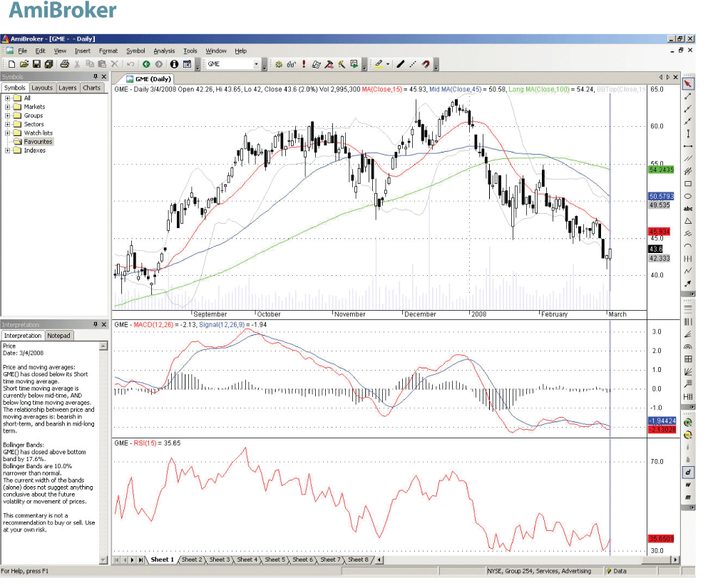The image size is (713, 588).
Task: Click the New document icon
Action: pyautogui.click(x=12, y=64)
